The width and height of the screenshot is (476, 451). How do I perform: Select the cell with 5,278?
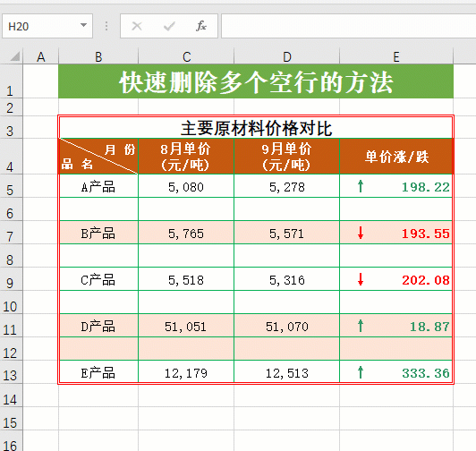coord(287,186)
